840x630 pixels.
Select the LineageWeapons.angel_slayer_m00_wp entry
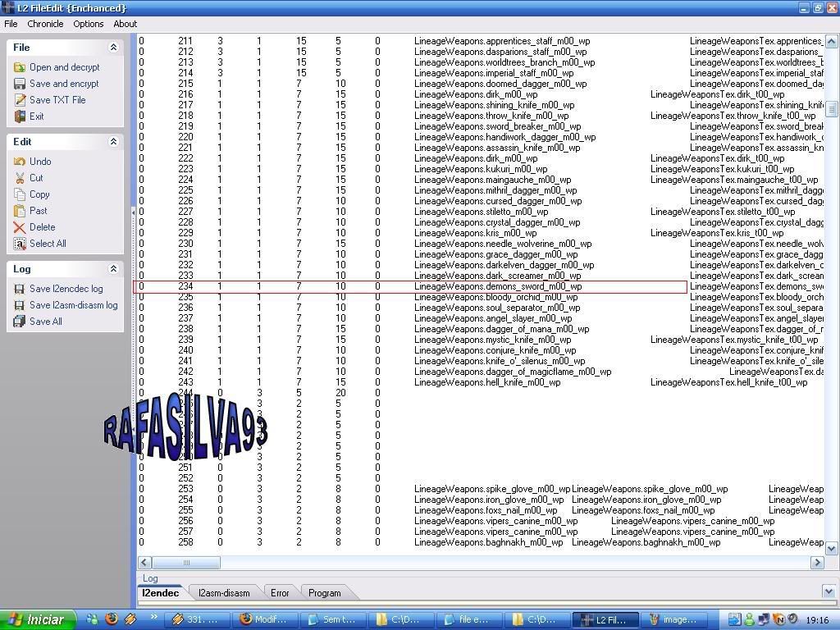click(x=493, y=319)
